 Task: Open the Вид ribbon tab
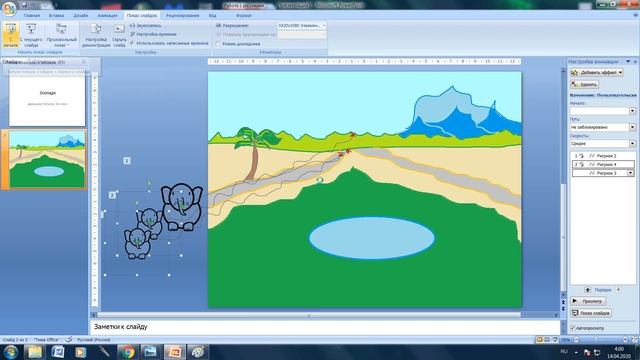click(212, 16)
